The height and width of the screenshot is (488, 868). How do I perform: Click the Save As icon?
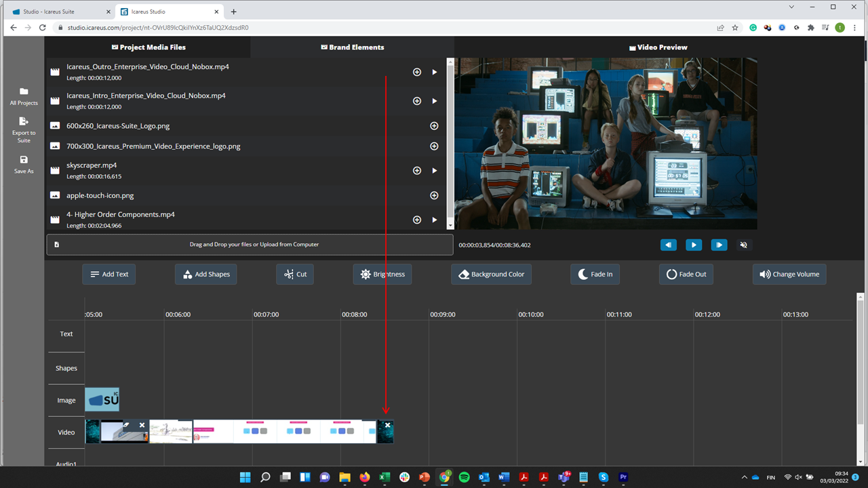(24, 160)
